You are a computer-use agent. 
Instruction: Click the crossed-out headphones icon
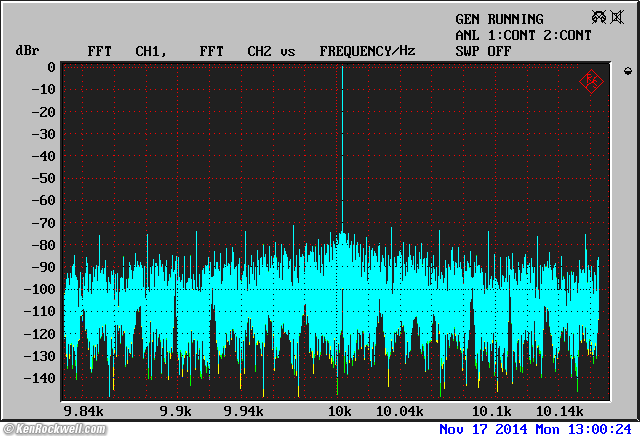tap(597, 18)
